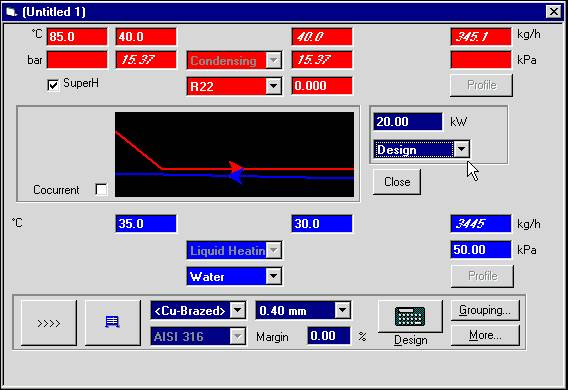Click the red 40.0 non-italic temperature field
The image size is (568, 390).
click(x=146, y=37)
